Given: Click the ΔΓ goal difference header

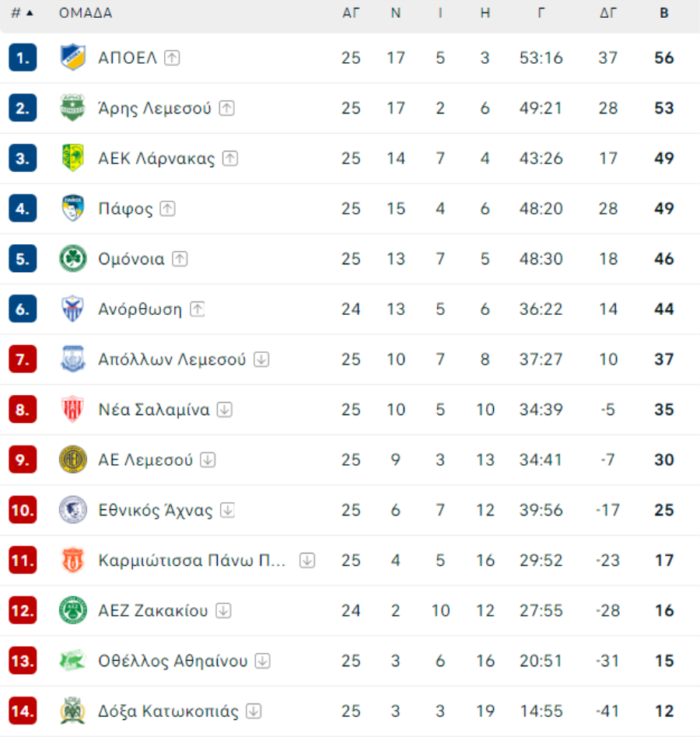Looking at the screenshot, I should pyautogui.click(x=608, y=13).
